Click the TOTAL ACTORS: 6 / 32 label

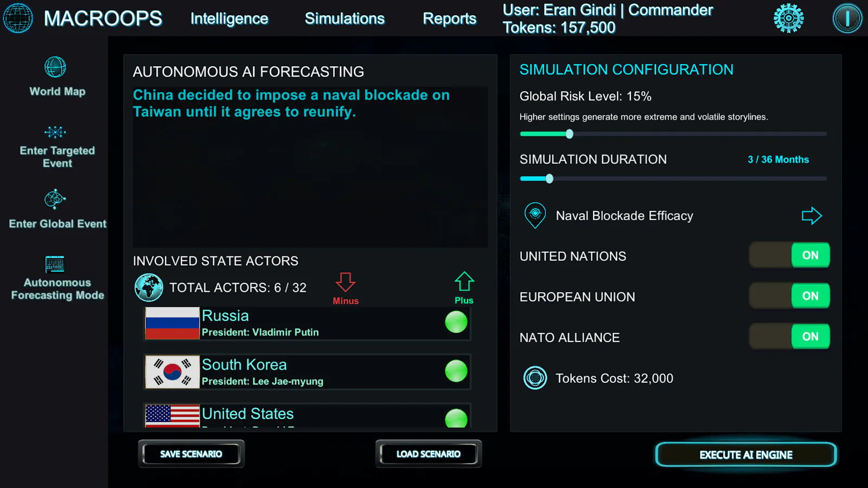(238, 287)
